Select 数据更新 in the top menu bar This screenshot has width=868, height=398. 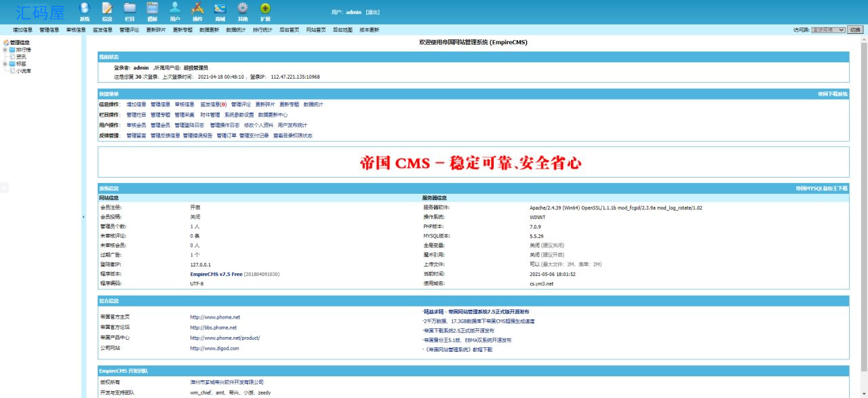coord(209,30)
